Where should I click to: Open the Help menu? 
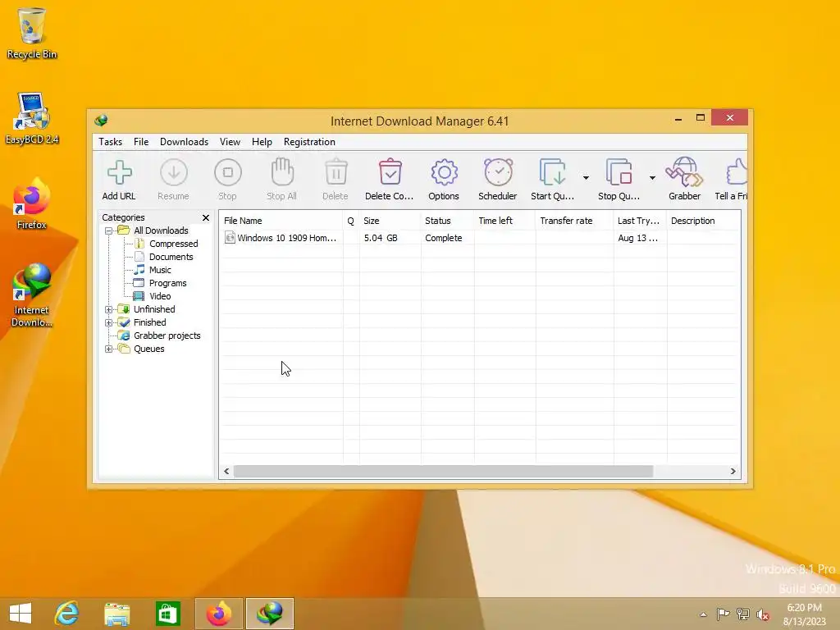(x=262, y=142)
